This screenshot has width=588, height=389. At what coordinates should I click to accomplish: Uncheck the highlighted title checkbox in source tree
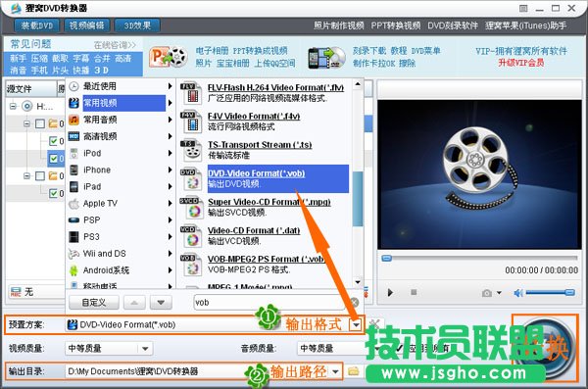54,159
